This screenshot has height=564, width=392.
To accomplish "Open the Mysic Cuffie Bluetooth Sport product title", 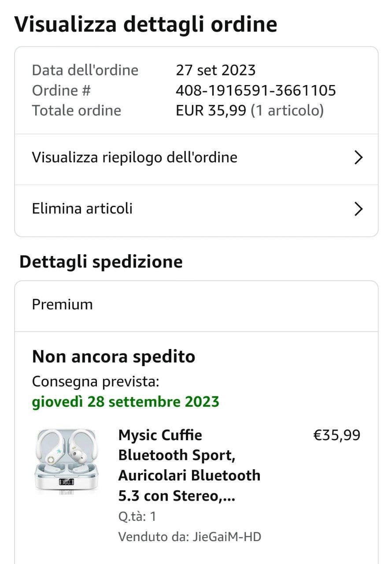I will [189, 466].
